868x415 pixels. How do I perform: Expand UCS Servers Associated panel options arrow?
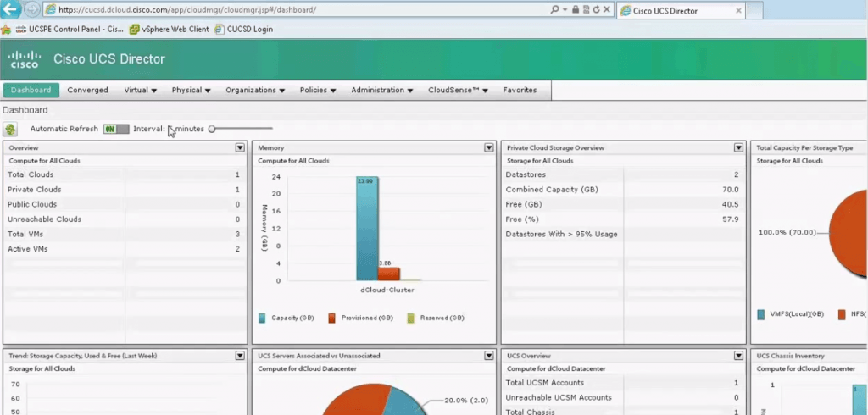coord(489,356)
